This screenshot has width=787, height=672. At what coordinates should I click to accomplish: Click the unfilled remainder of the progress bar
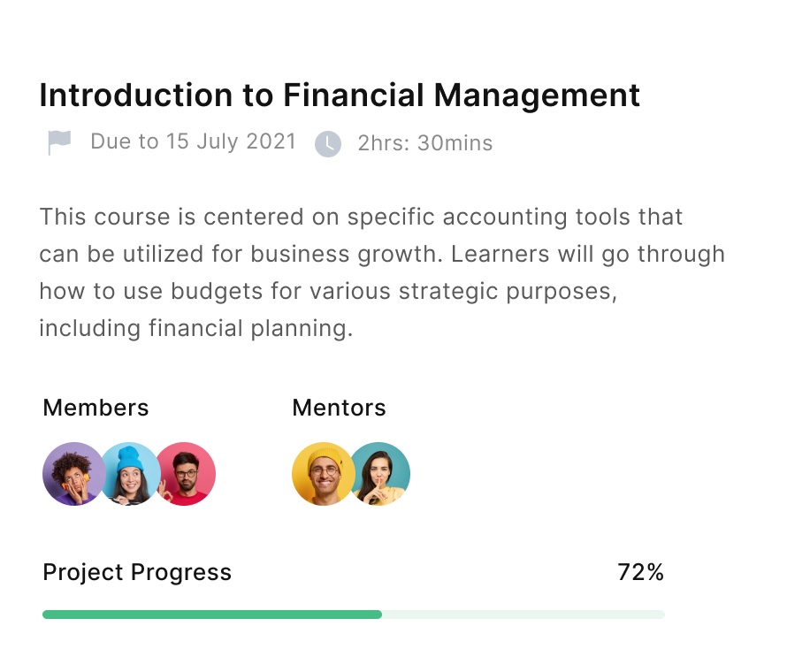coord(522,614)
